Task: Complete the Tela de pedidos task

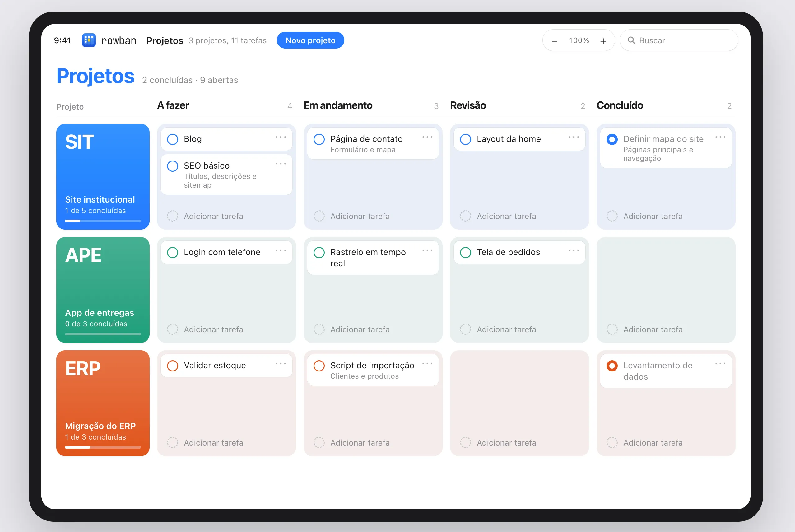Action: click(x=466, y=252)
